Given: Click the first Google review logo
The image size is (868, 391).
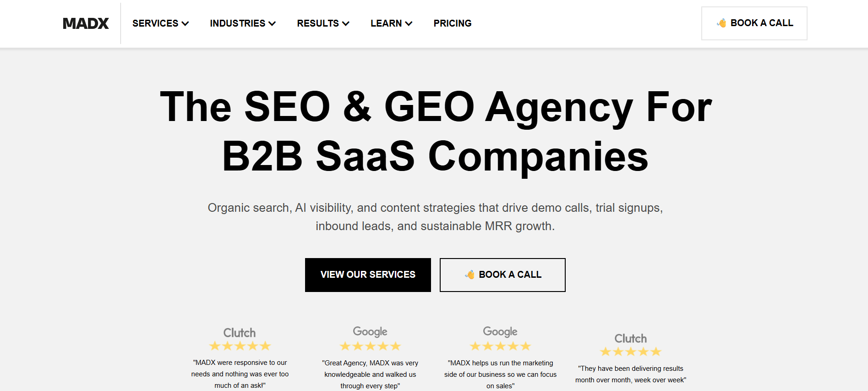Looking at the screenshot, I should (x=370, y=331).
